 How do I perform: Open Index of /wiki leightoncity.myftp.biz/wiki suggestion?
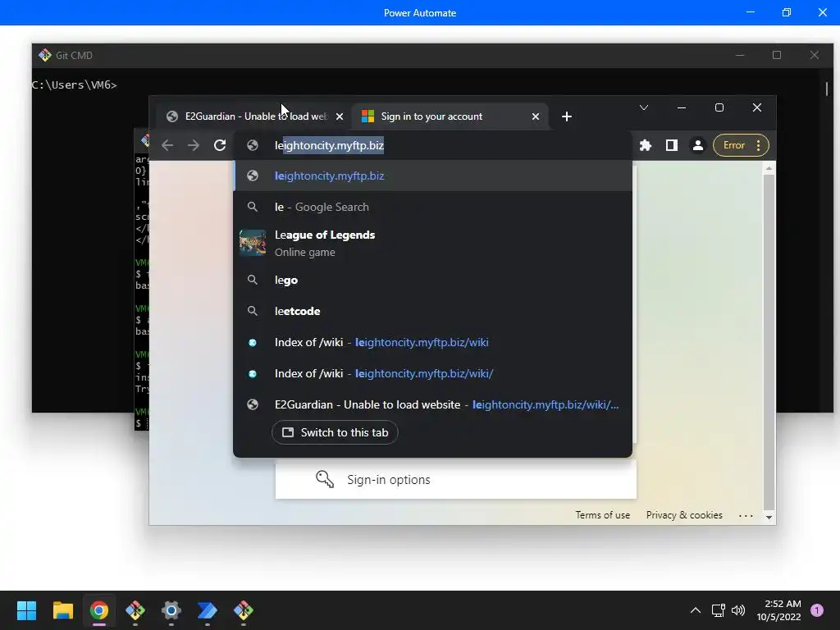click(x=433, y=342)
